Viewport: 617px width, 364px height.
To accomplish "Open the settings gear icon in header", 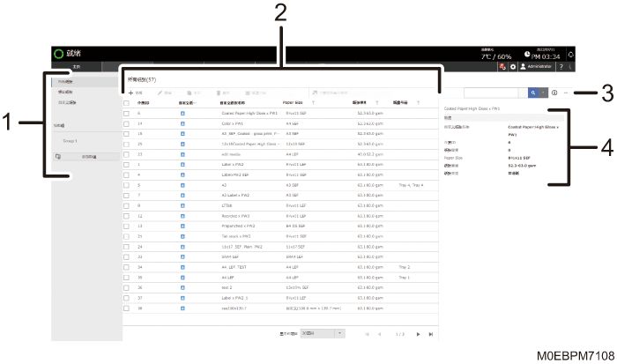I will 513,67.
